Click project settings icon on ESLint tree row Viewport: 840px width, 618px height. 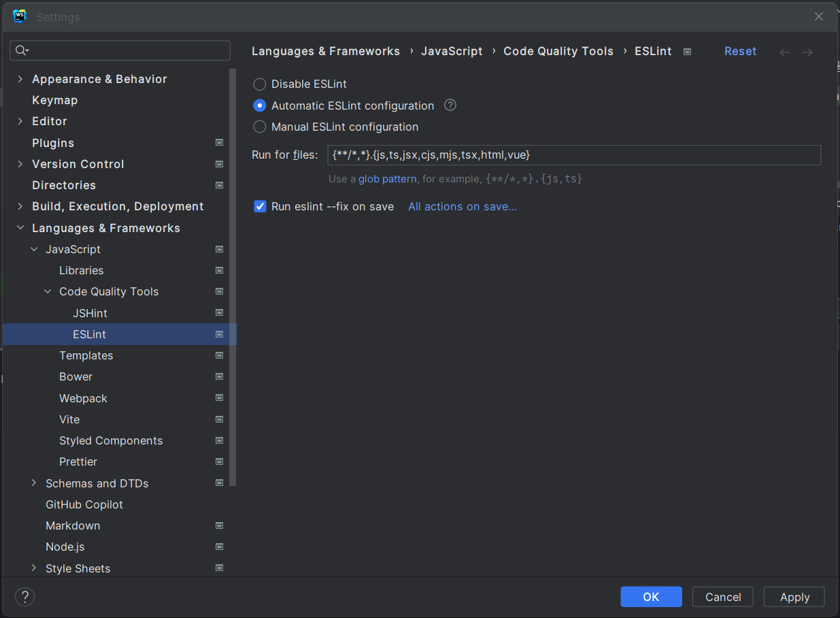(x=219, y=334)
